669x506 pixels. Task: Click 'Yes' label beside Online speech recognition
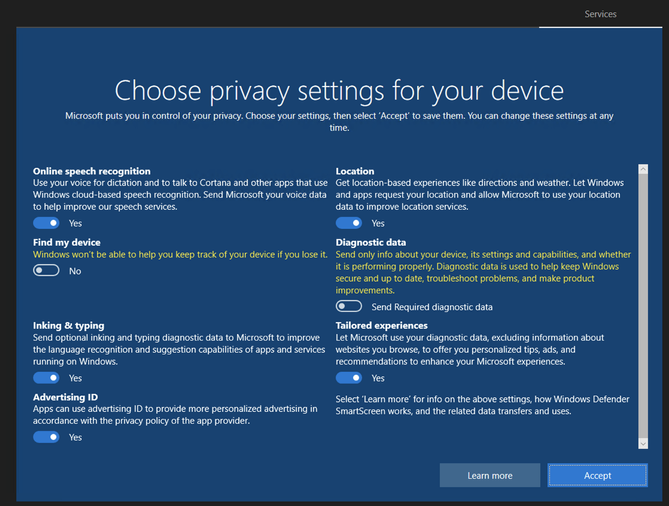(76, 223)
